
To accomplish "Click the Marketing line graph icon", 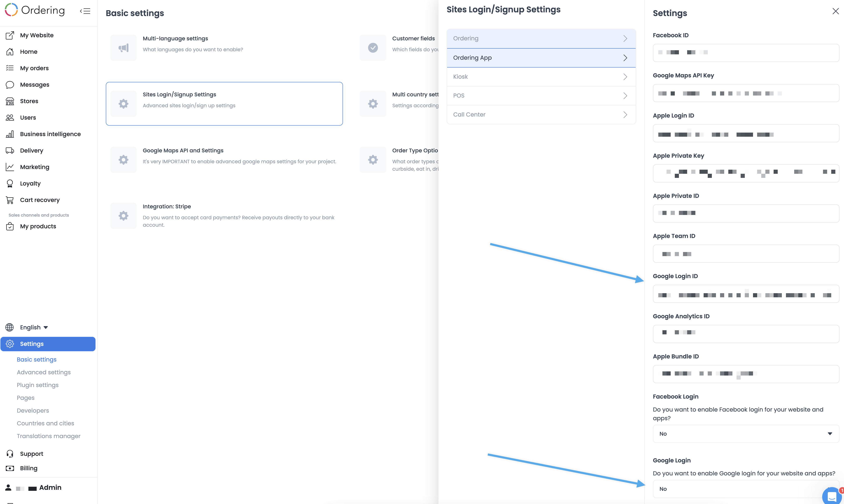I will point(10,167).
